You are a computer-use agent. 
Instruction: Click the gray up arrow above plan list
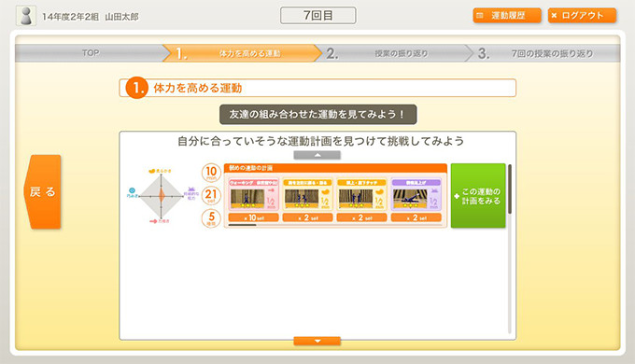click(x=317, y=155)
